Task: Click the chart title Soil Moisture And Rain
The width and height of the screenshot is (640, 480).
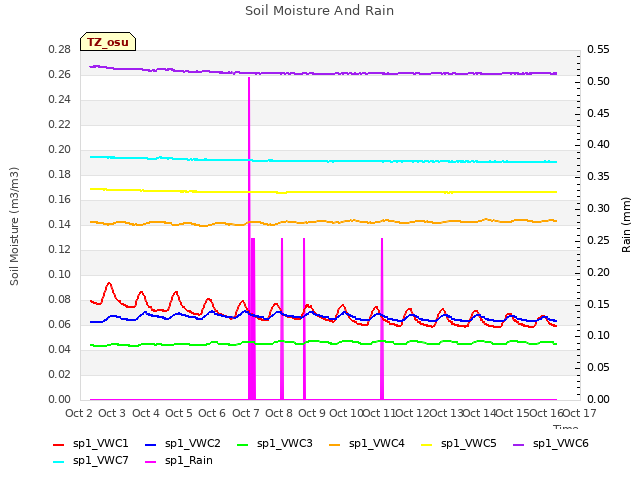Action: coord(319,11)
